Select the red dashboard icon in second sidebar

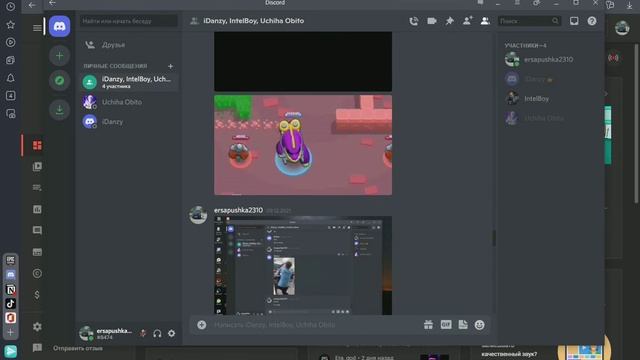coord(37,145)
